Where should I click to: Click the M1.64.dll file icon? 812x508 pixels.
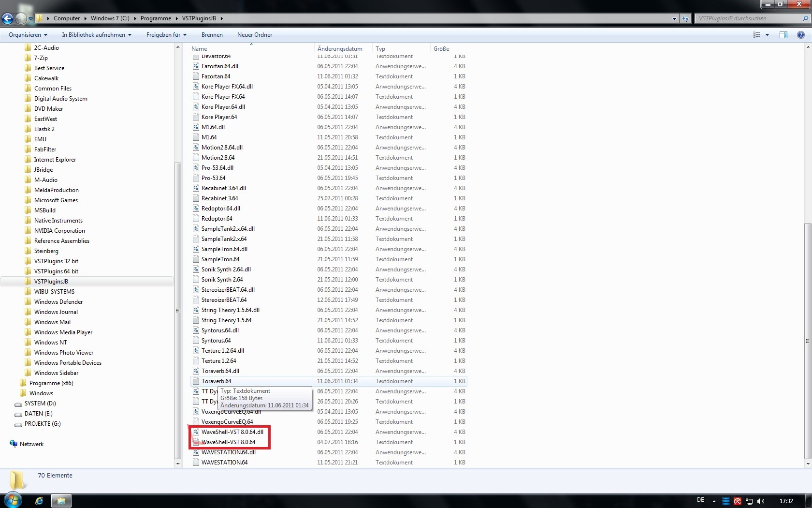coord(196,127)
